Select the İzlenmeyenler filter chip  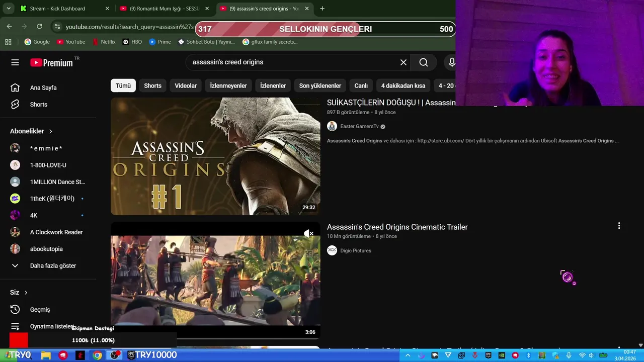(228, 85)
